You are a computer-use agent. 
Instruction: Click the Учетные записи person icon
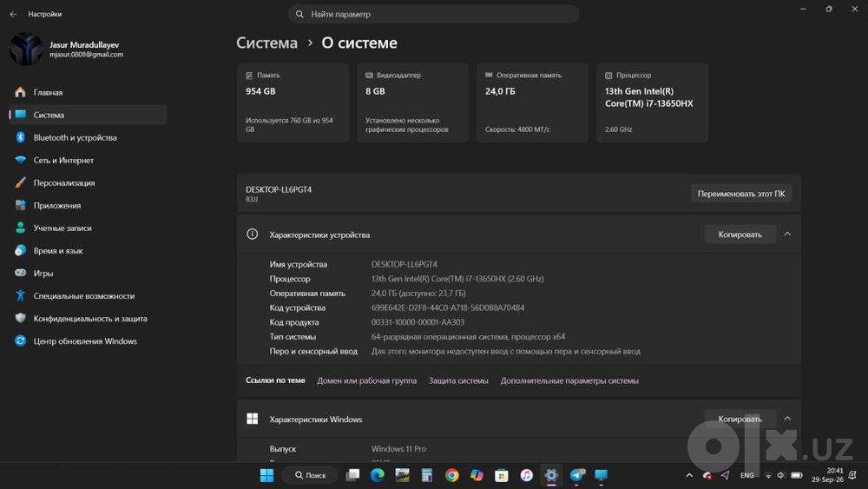coord(21,228)
